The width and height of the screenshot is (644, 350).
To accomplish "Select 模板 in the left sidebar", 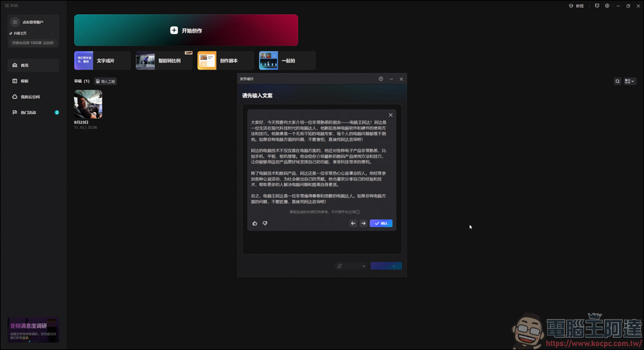I will tap(24, 81).
